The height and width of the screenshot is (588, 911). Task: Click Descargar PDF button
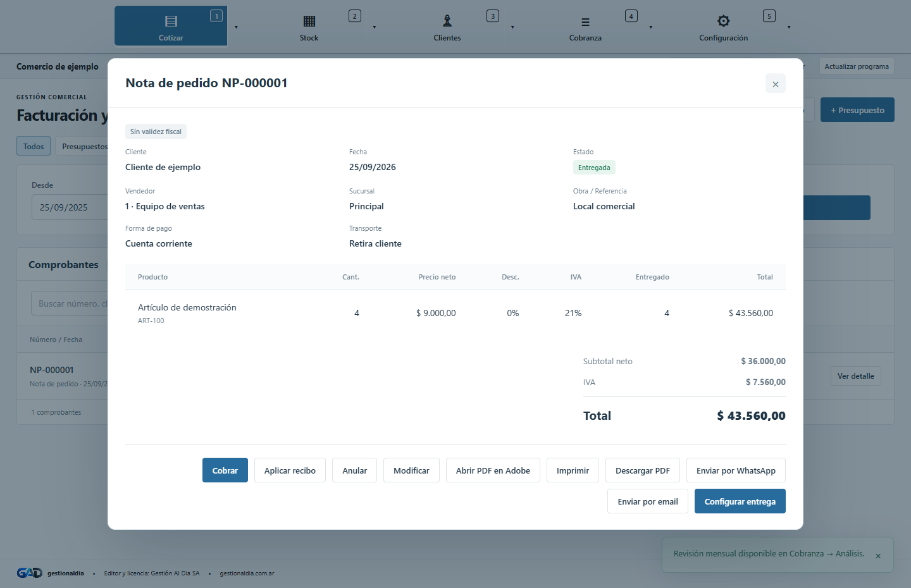643,470
